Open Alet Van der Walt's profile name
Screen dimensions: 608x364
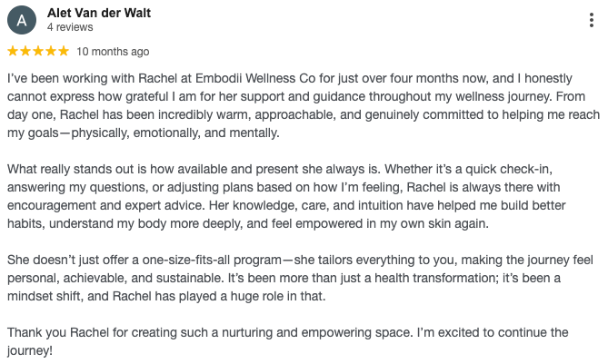pyautogui.click(x=98, y=13)
